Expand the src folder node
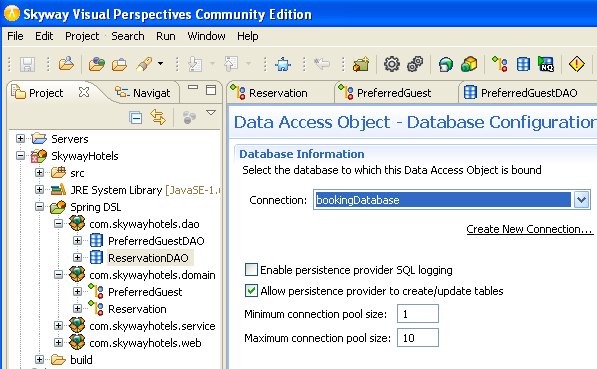Viewport: 597px width, 369px height. coord(39,173)
